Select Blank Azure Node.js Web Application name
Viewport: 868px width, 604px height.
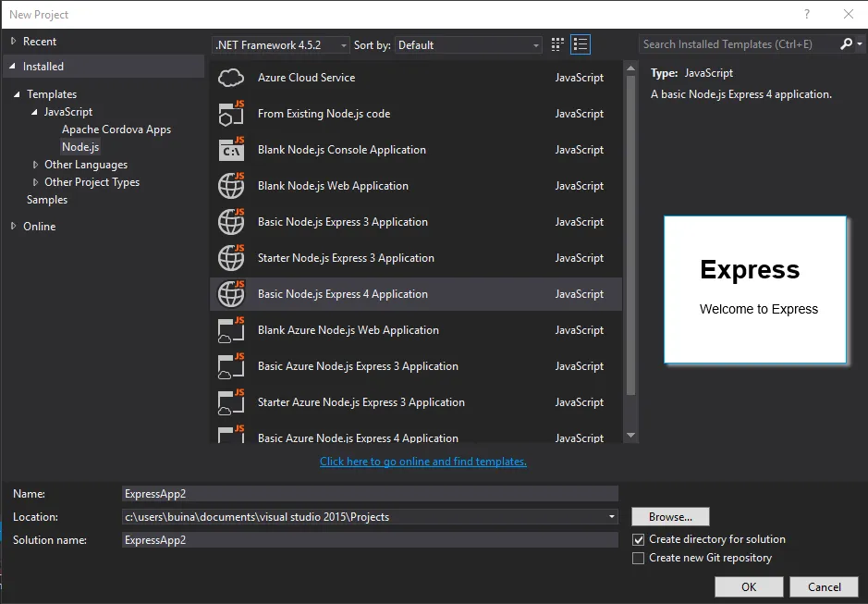click(348, 330)
